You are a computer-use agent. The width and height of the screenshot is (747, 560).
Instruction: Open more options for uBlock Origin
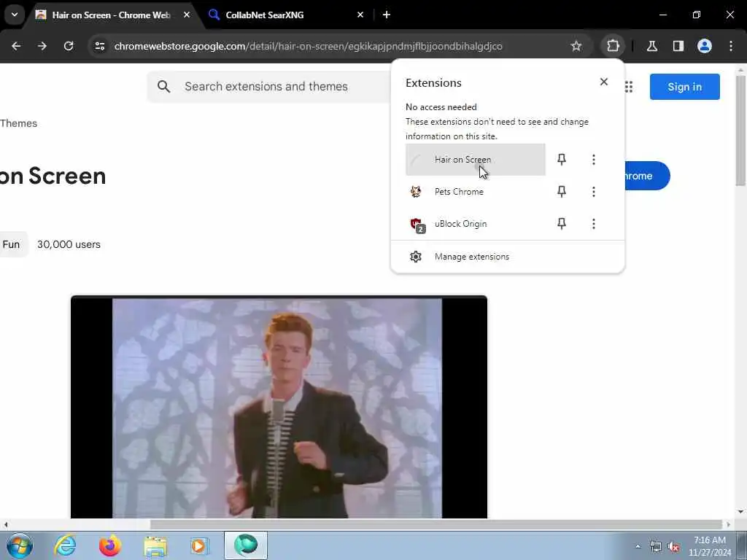coord(594,223)
